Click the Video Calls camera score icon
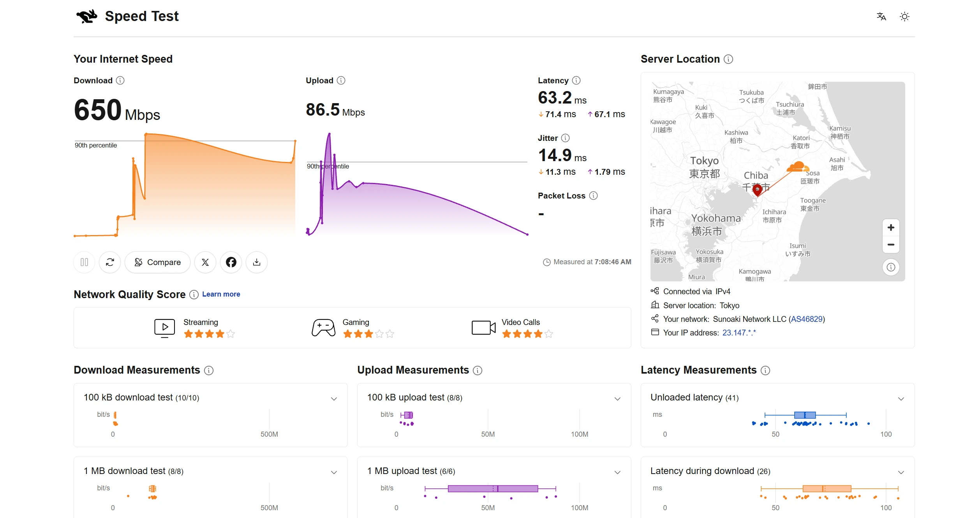The width and height of the screenshot is (980, 518). 483,328
